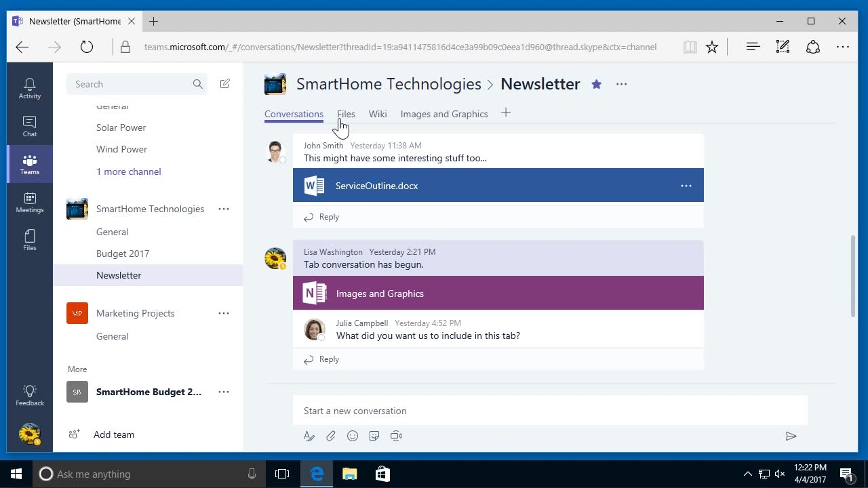Click the conversation vertical scrollbar
This screenshot has width=868, height=488.
[853, 276]
